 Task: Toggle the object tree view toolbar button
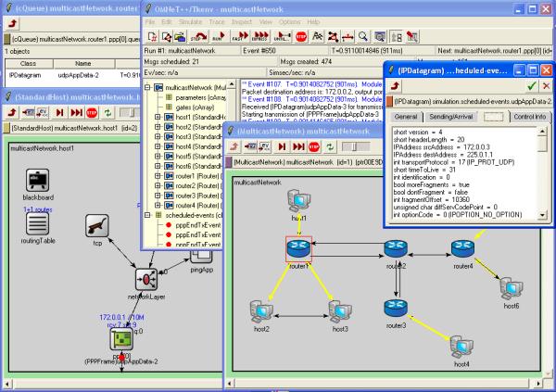point(397,36)
